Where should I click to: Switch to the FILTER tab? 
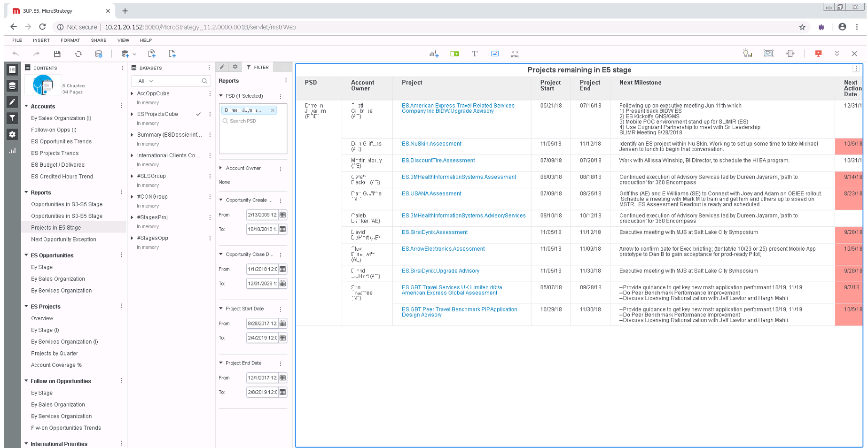pyautogui.click(x=258, y=67)
